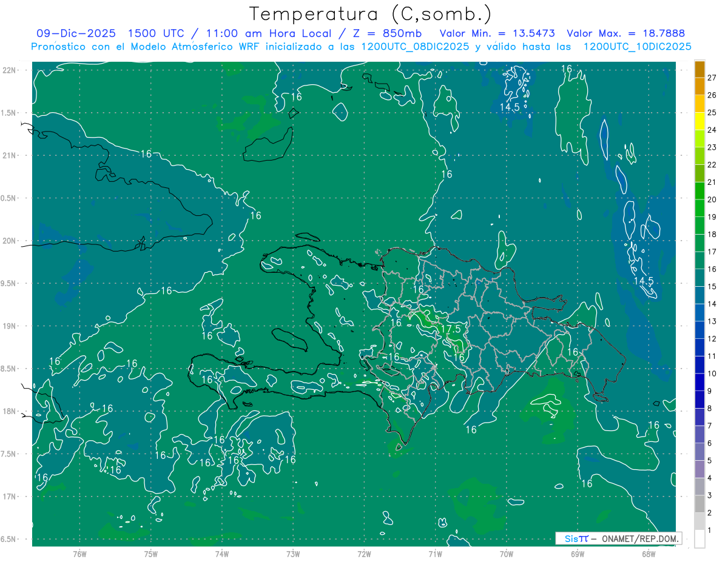Screen dimensions: 728x562
Task: Pick the white swatch below label 1
Action: 699,539
